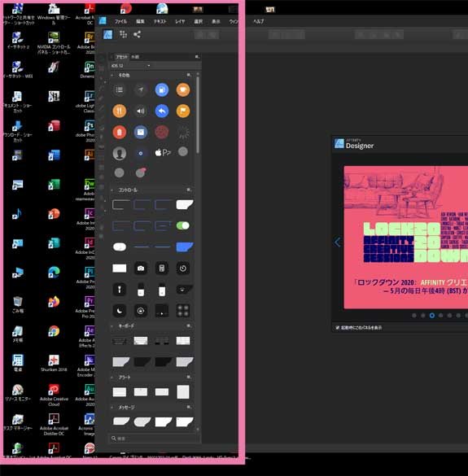The height and width of the screenshot is (476, 468).
Task: Open the ヘルプ menu
Action: [259, 21]
